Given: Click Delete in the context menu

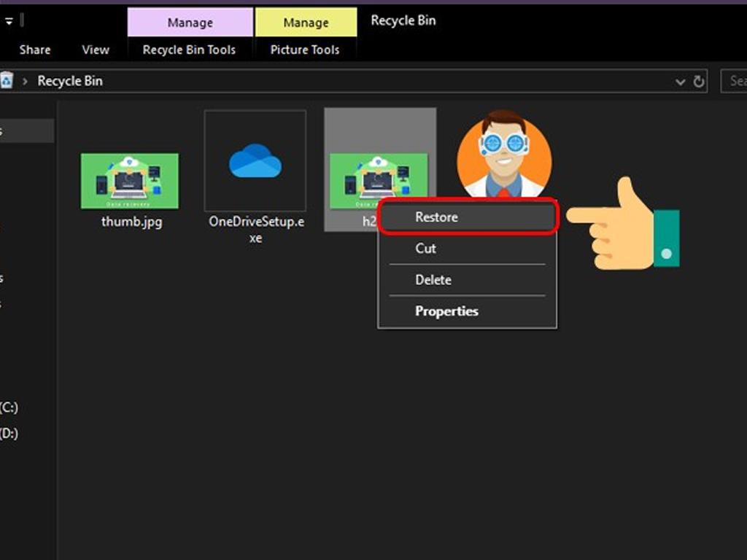Looking at the screenshot, I should tap(433, 280).
